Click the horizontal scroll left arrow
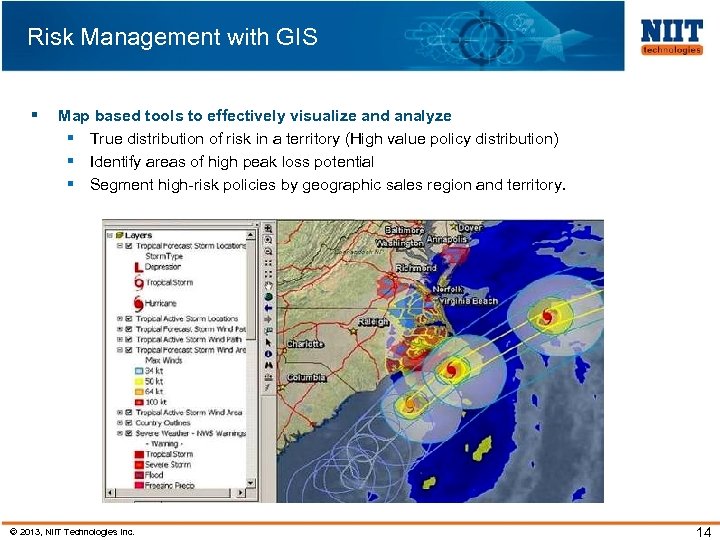The image size is (720, 540). point(110,493)
